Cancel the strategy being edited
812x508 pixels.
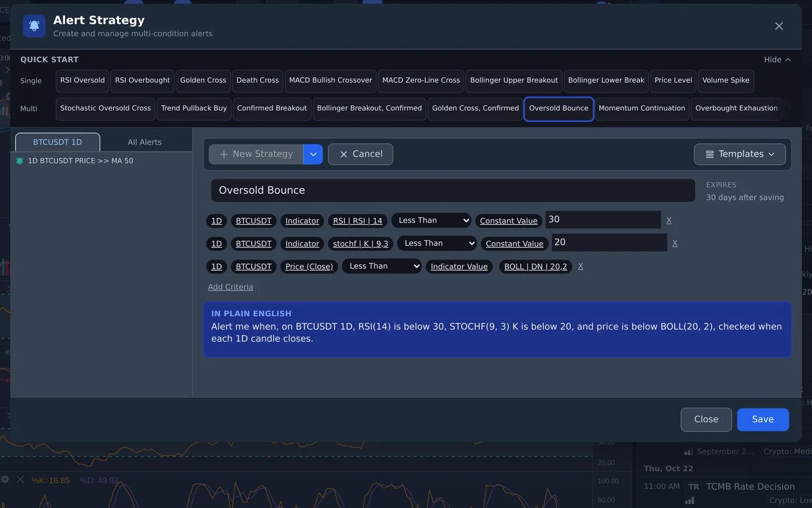(x=360, y=154)
